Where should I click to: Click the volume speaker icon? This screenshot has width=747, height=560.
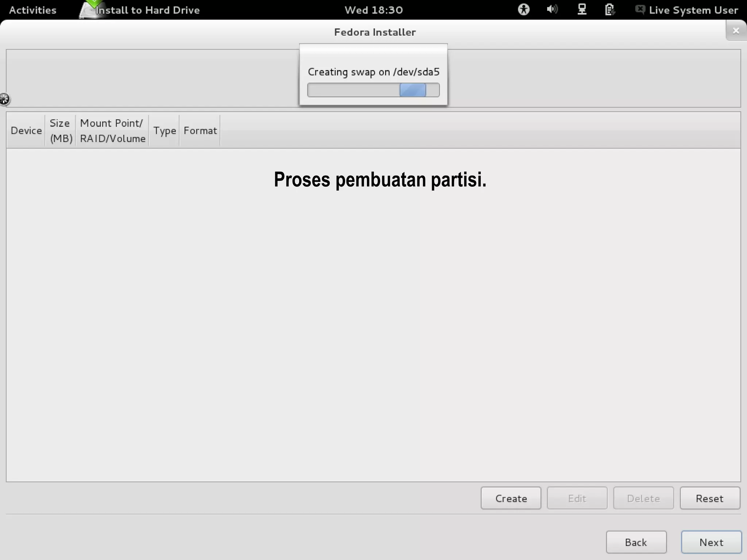(552, 9)
